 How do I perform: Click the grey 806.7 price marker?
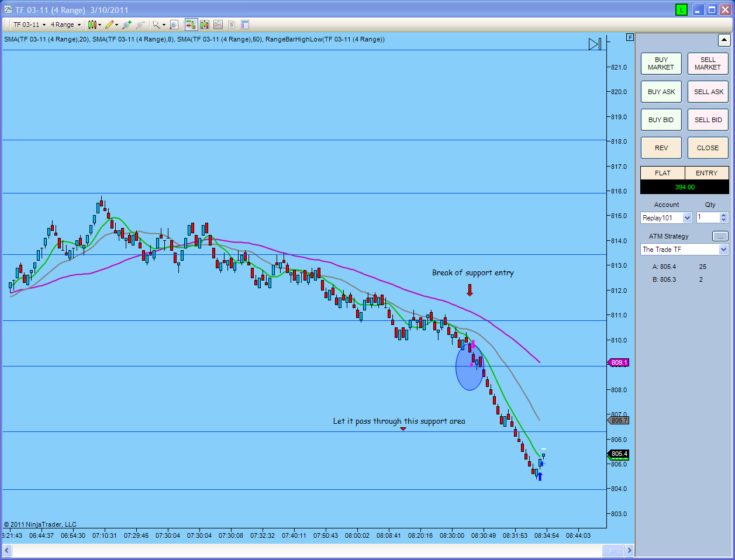(618, 420)
